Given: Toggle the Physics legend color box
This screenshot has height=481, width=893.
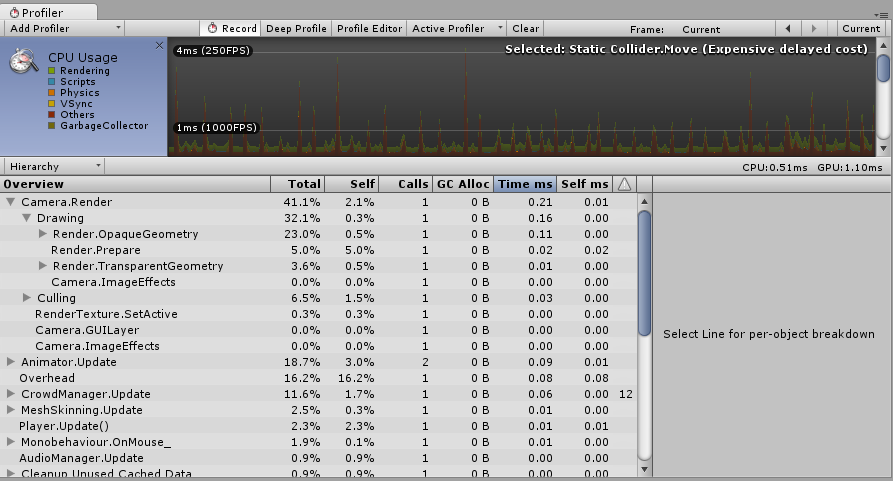Looking at the screenshot, I should click(52, 93).
